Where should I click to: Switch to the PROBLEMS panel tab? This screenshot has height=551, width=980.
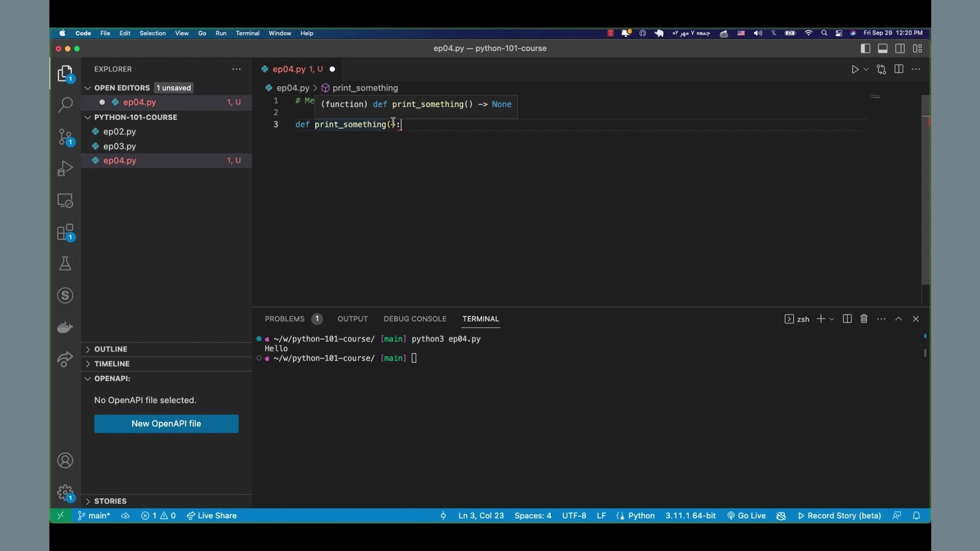(285, 319)
